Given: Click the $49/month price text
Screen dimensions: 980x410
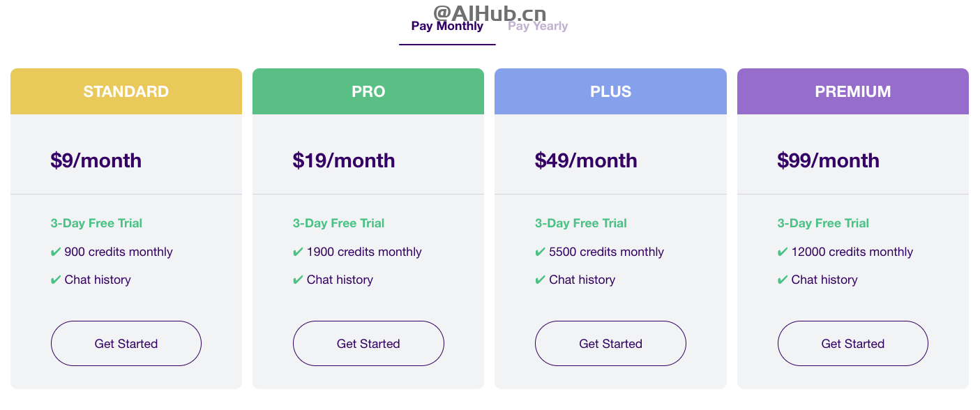Looking at the screenshot, I should point(586,160).
